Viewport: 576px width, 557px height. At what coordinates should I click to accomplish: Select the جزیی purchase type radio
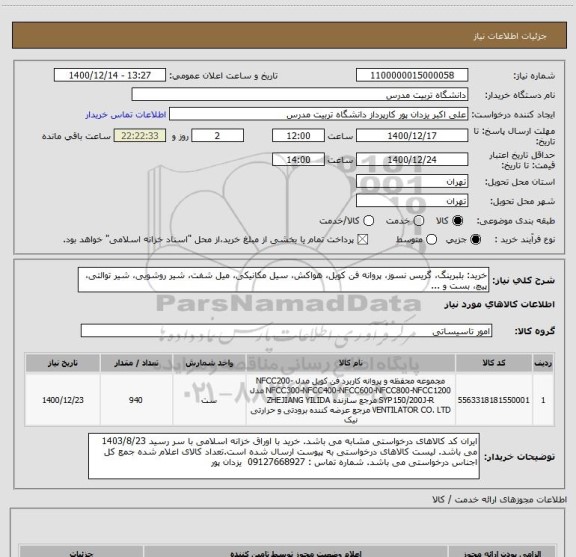[475, 240]
